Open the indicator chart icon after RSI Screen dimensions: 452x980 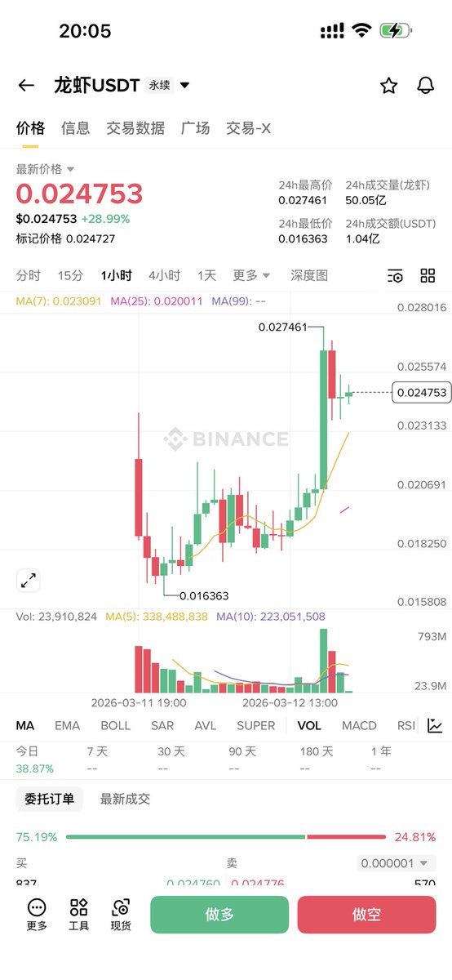click(x=436, y=725)
